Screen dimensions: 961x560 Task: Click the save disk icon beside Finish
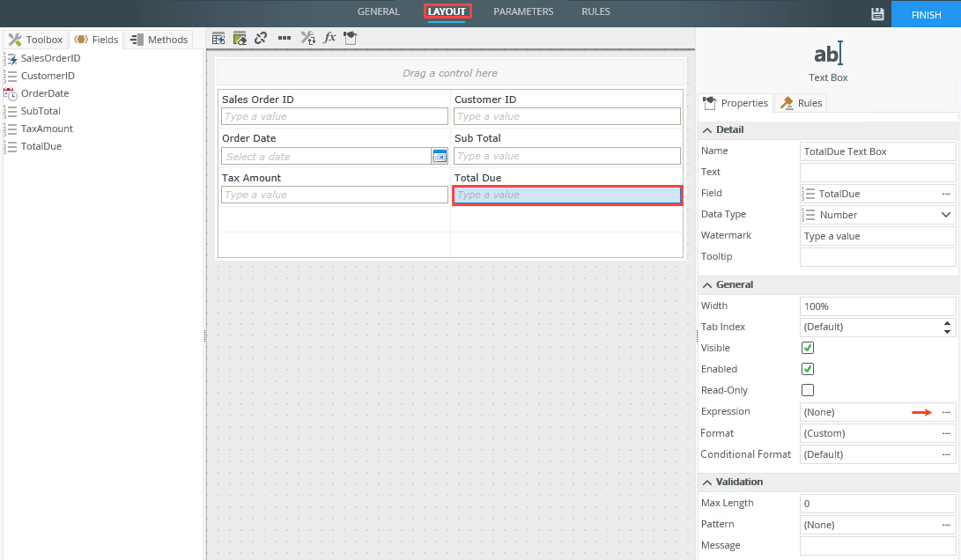click(876, 14)
